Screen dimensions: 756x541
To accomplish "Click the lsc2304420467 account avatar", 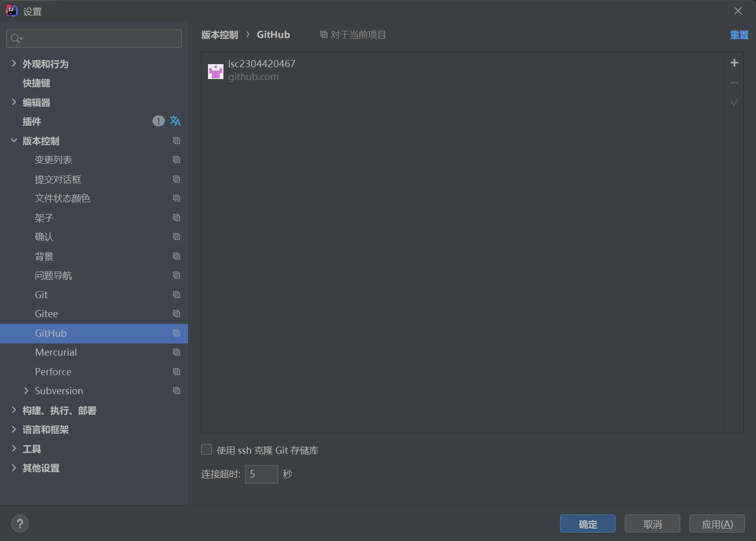I will point(216,71).
